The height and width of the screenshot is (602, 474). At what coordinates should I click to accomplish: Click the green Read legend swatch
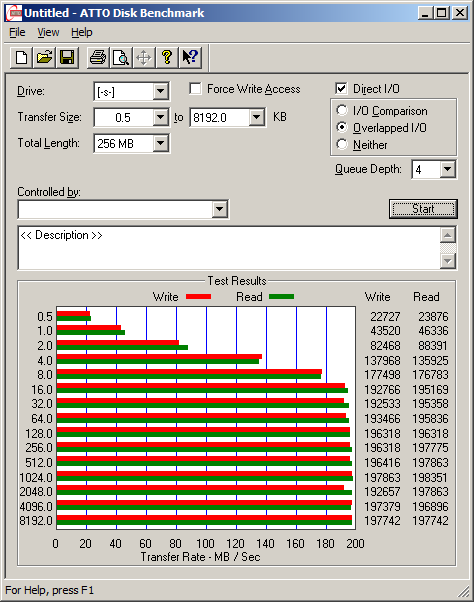[282, 296]
